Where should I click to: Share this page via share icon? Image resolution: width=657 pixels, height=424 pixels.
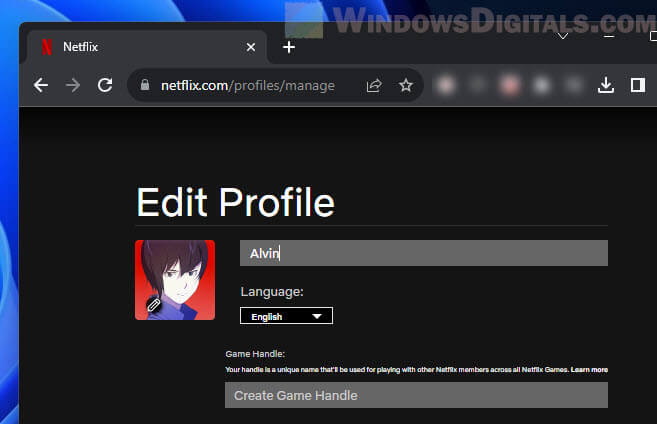coord(374,85)
